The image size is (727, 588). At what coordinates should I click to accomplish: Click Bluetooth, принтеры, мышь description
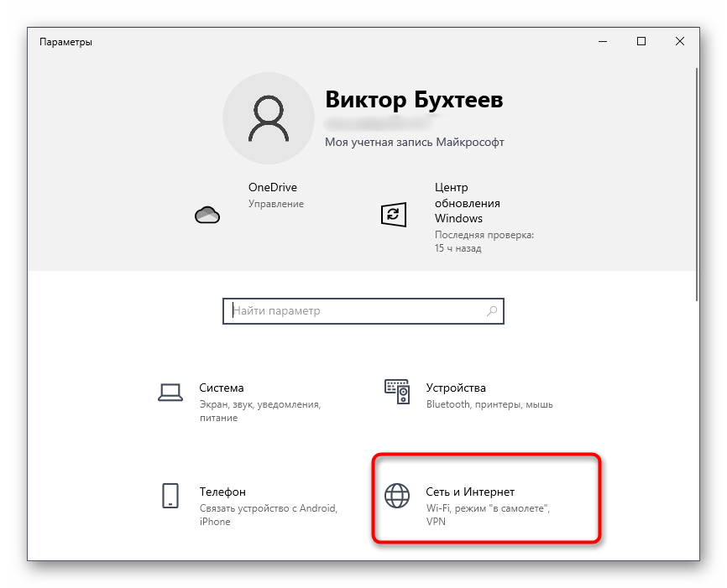tap(489, 404)
